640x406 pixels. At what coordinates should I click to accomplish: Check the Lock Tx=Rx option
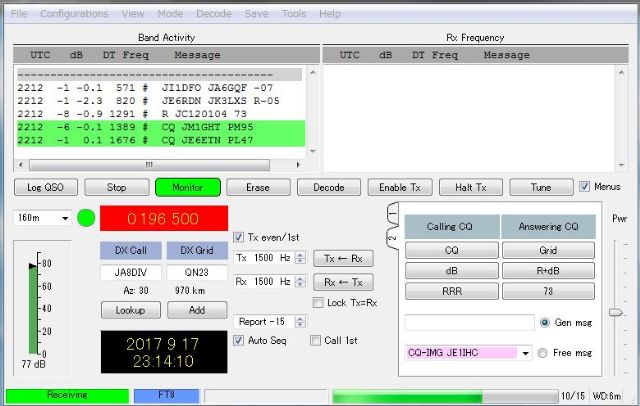coord(319,303)
